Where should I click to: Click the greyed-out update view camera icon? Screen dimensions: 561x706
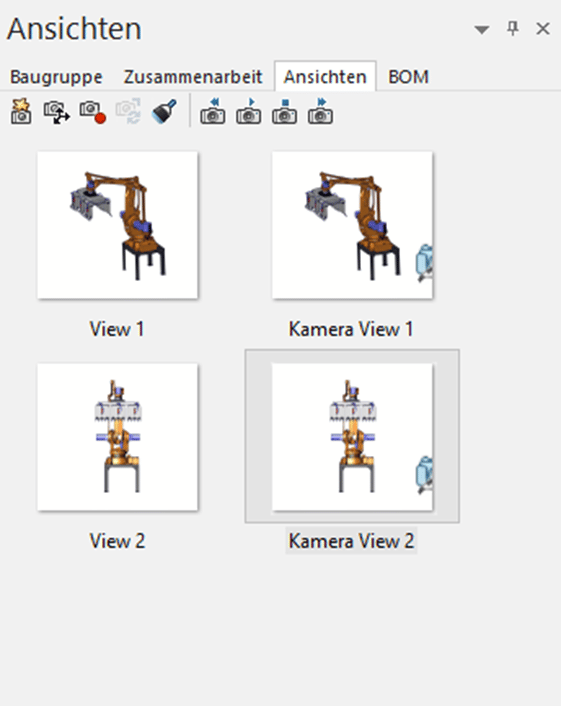click(x=128, y=111)
